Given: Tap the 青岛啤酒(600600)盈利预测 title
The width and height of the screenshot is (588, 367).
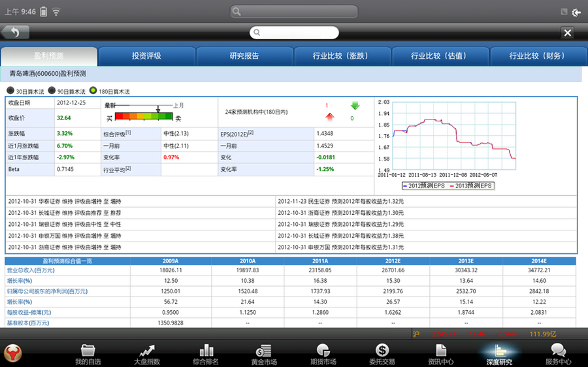Looking at the screenshot, I should click(48, 74).
